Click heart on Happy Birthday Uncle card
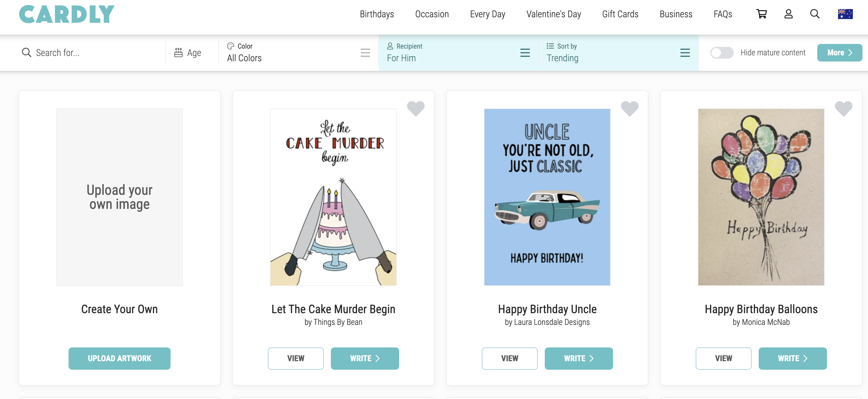The image size is (868, 399). (629, 108)
